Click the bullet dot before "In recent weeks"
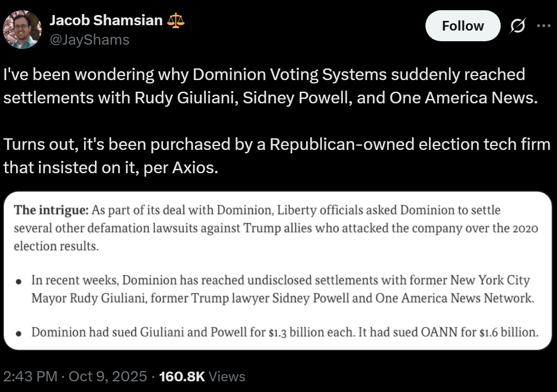The width and height of the screenshot is (557, 392). pyautogui.click(x=18, y=281)
